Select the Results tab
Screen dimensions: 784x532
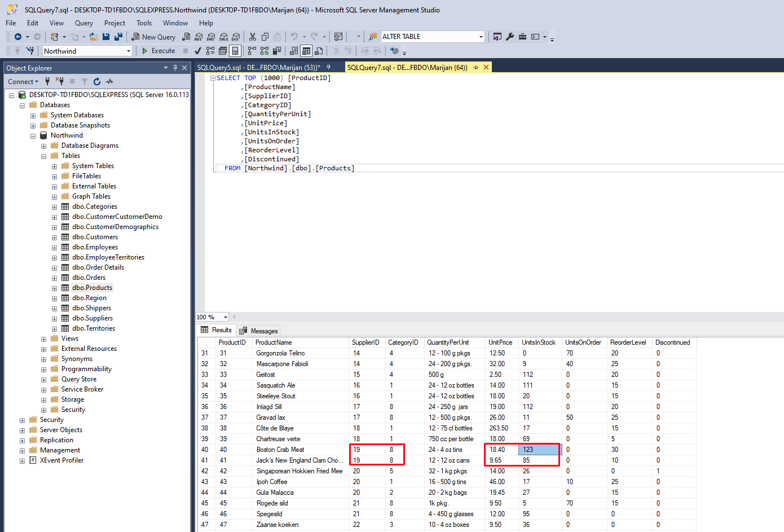coord(216,331)
